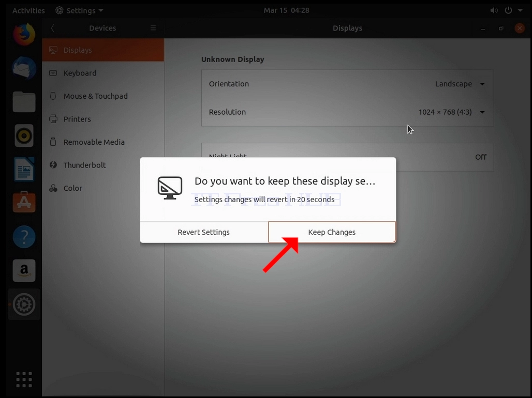Click the Revert Settings button
The height and width of the screenshot is (398, 532).
click(x=203, y=232)
